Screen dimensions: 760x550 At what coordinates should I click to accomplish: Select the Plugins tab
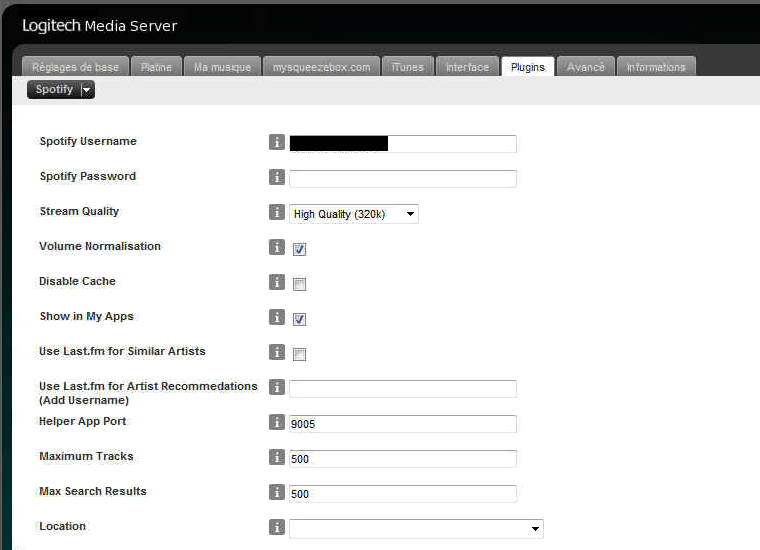tap(528, 67)
